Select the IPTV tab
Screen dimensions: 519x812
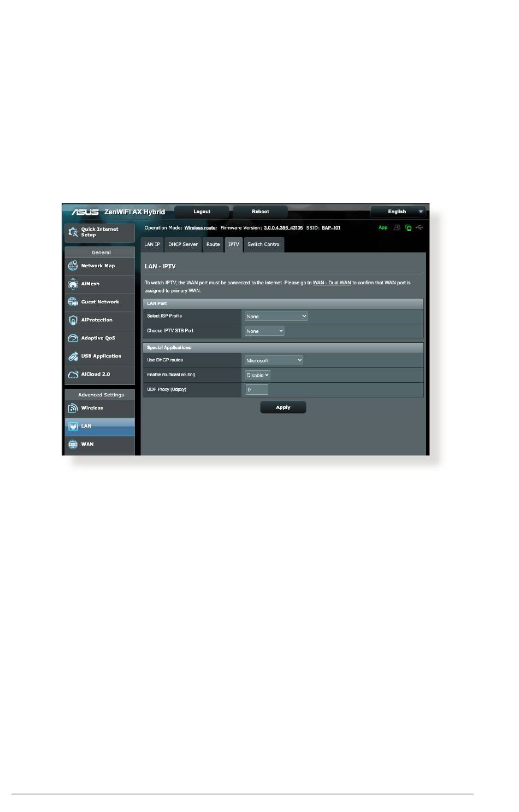(233, 244)
